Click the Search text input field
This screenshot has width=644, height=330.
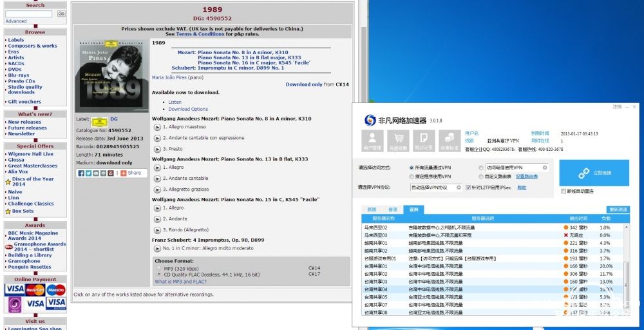[x=29, y=14]
